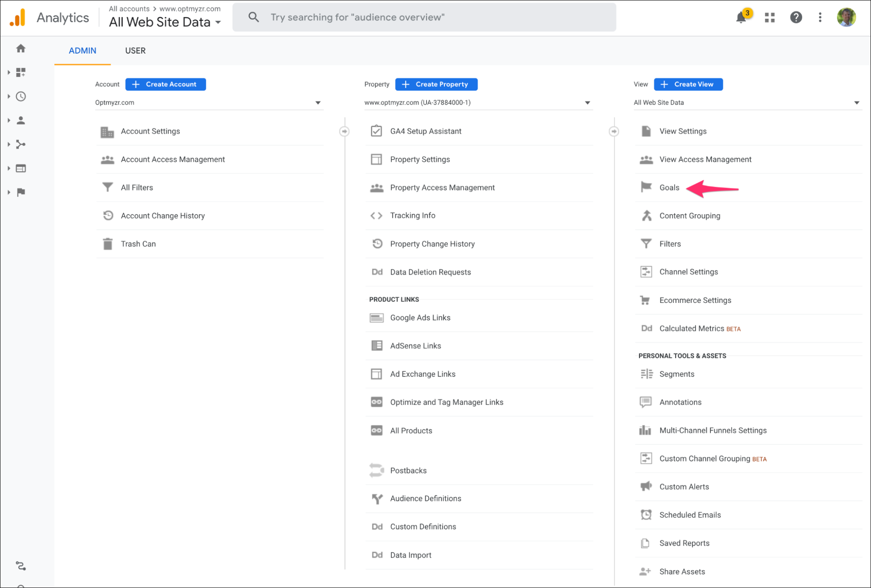Click the user profile avatar
871x588 pixels.
coord(846,17)
